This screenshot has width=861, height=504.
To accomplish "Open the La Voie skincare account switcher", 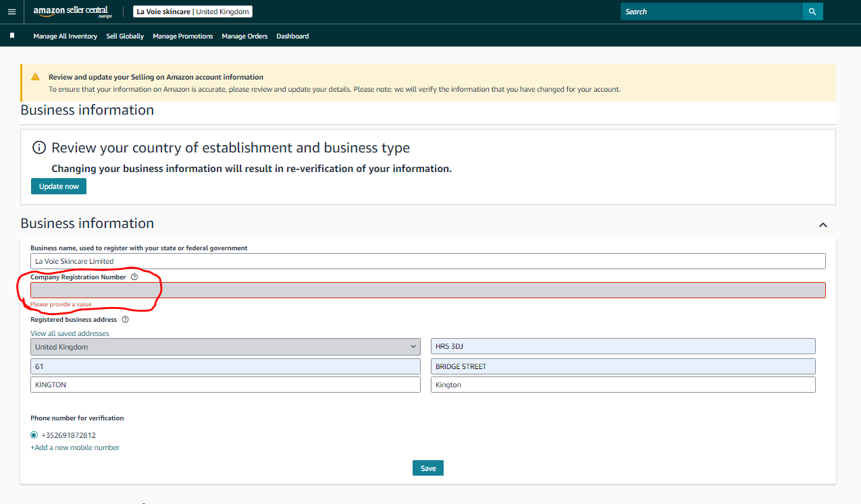I will (192, 11).
